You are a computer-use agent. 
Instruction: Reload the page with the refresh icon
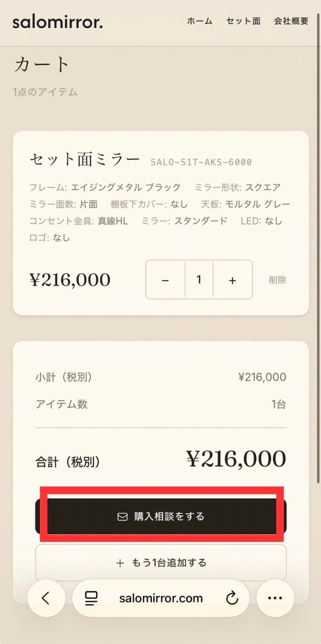(x=232, y=598)
